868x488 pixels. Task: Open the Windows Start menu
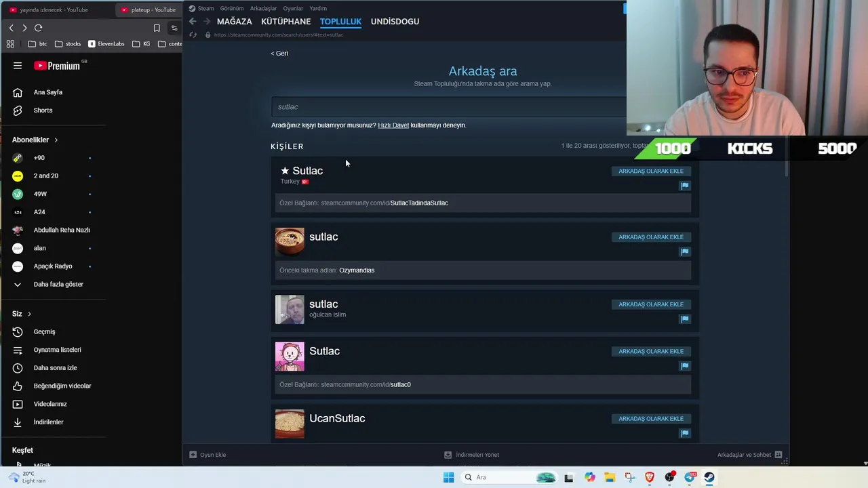pyautogui.click(x=448, y=477)
